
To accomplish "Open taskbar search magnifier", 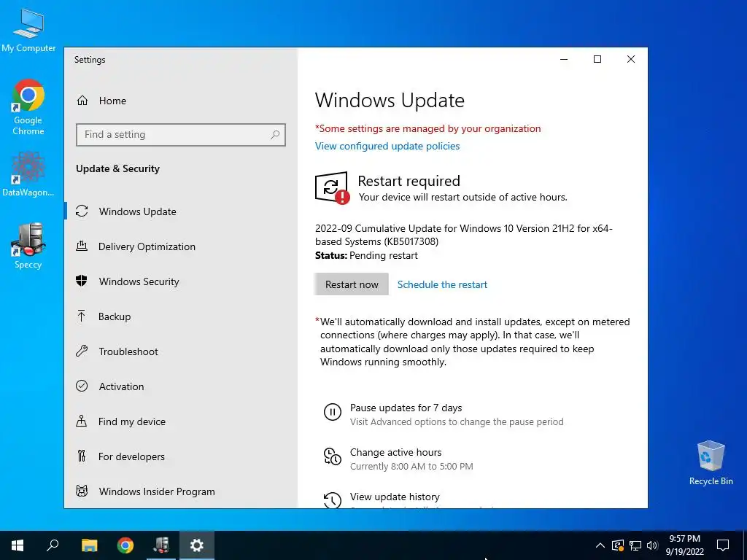I will point(53,545).
